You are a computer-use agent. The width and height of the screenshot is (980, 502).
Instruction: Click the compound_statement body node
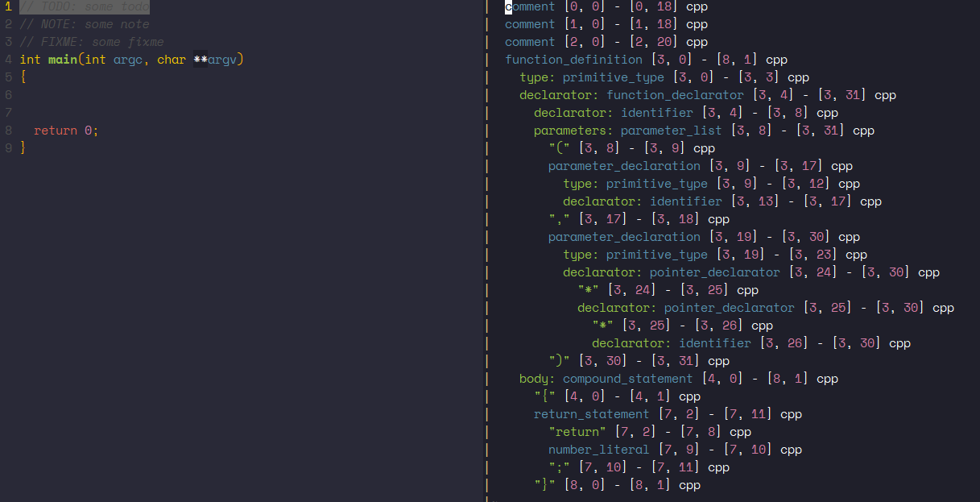626,378
